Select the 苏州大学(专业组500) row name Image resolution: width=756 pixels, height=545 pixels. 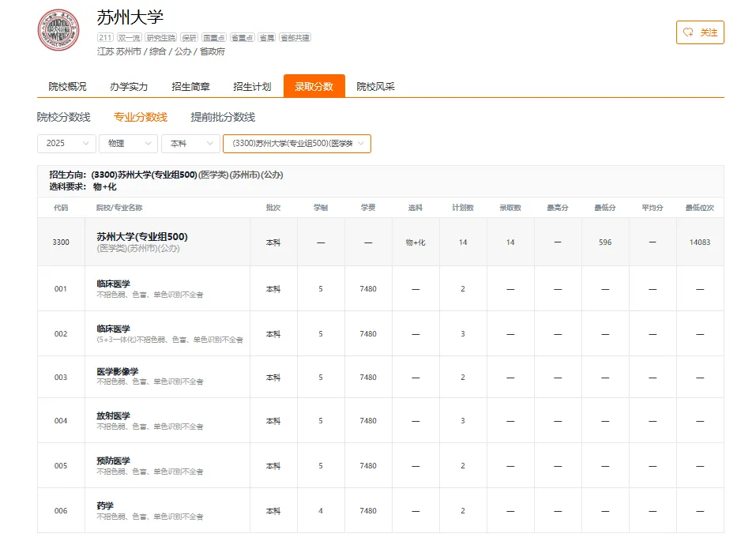click(141, 237)
